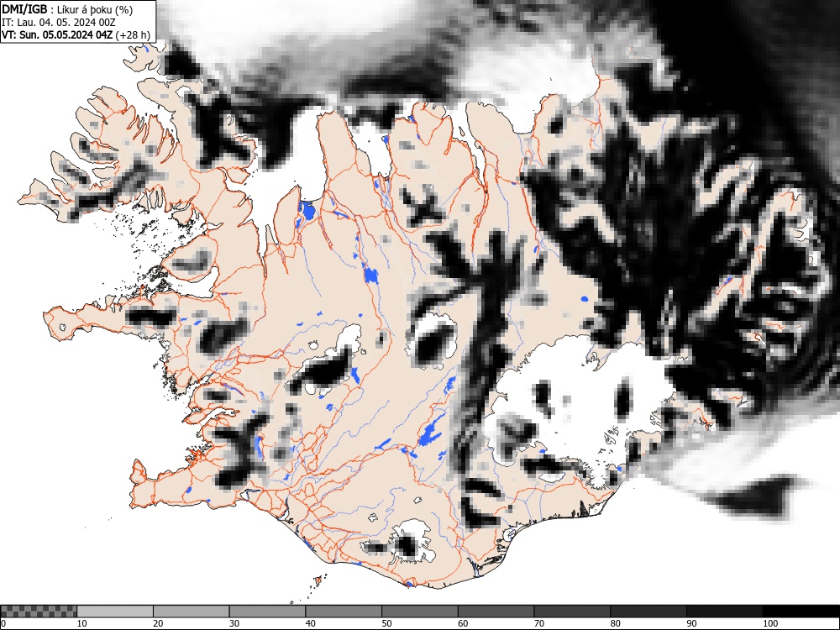This screenshot has width=840, height=630.
Task: Click the legend label '20'
Action: coord(158,623)
